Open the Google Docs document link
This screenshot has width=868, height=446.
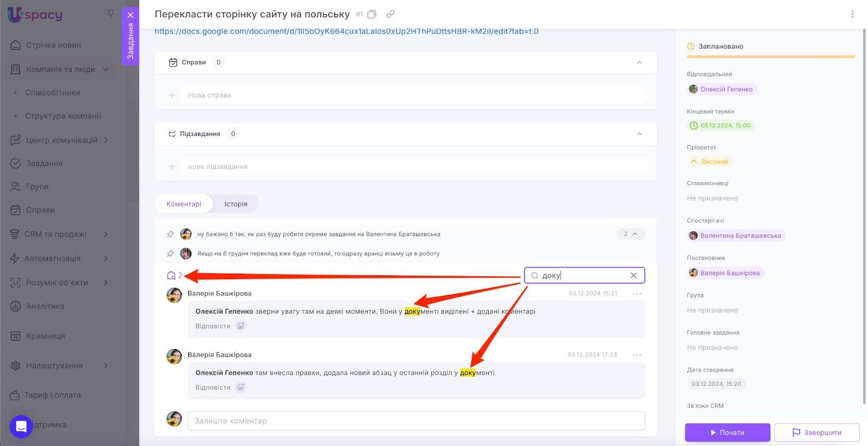(347, 31)
